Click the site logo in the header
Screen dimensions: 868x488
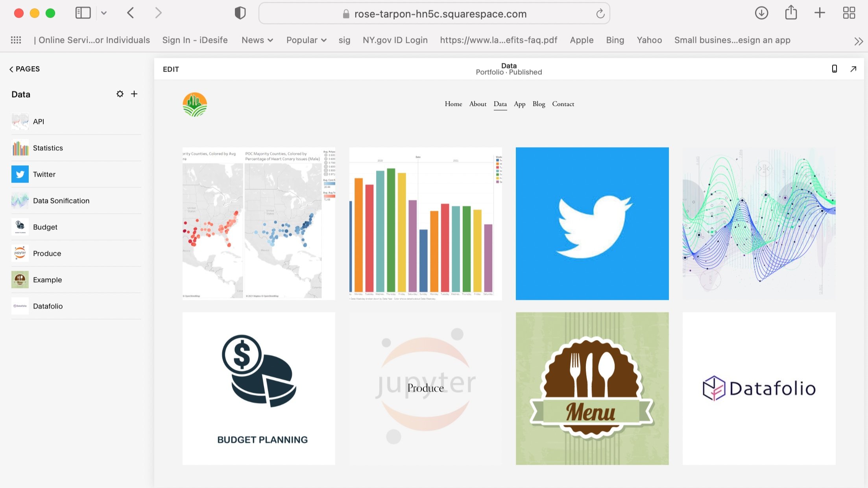[x=195, y=104]
